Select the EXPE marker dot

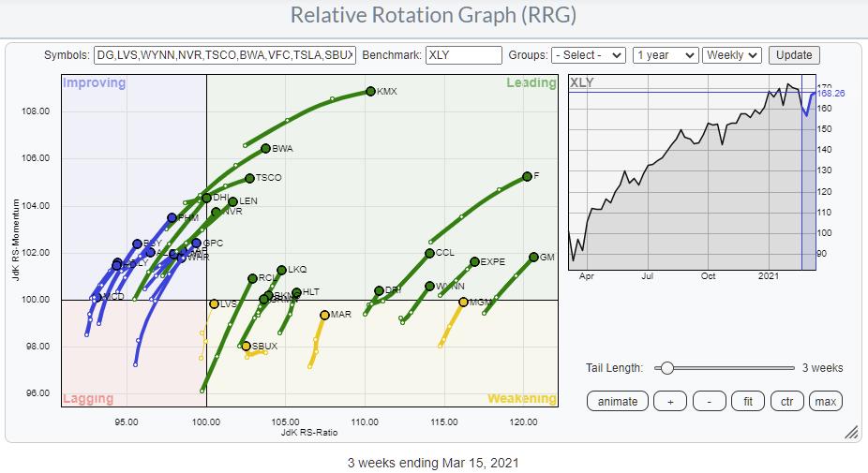point(474,261)
